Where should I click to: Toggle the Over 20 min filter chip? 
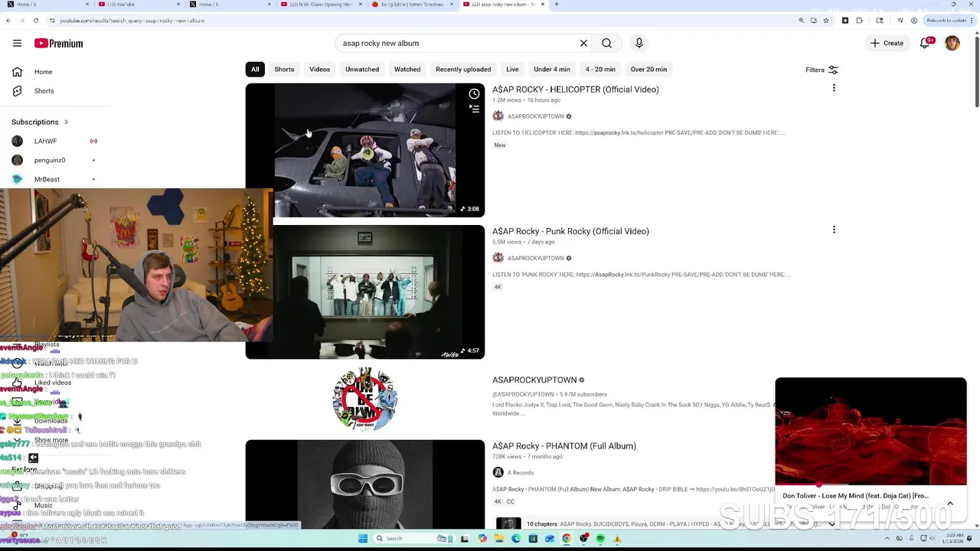pos(648,70)
